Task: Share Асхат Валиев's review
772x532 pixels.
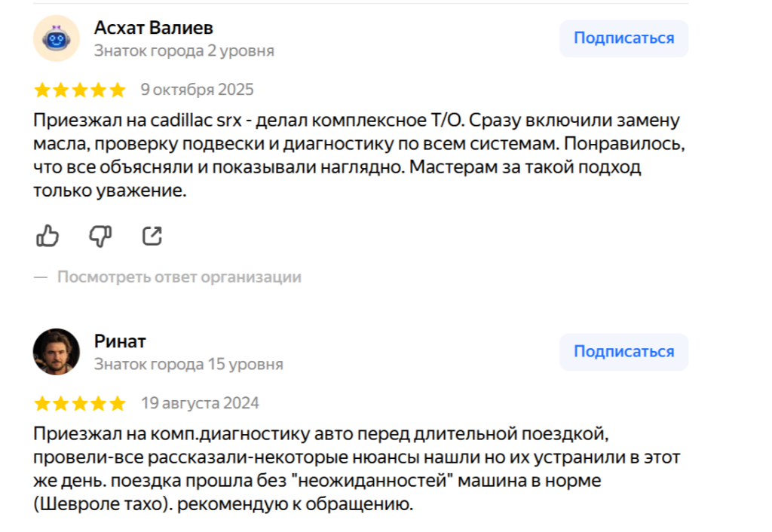Action: [152, 236]
